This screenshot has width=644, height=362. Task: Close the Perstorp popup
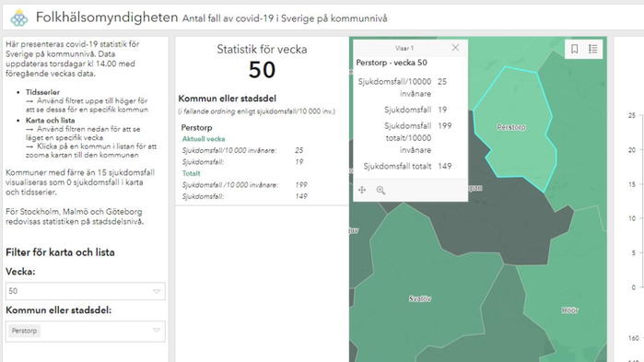(455, 48)
